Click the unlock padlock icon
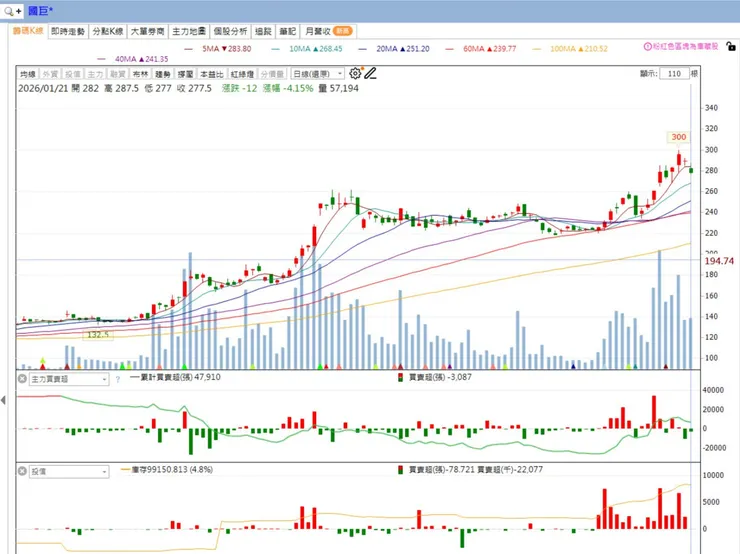 [731, 46]
